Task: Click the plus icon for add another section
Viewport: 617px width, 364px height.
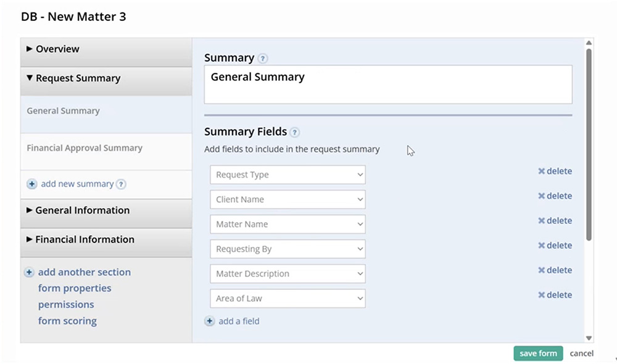Action: click(x=29, y=272)
